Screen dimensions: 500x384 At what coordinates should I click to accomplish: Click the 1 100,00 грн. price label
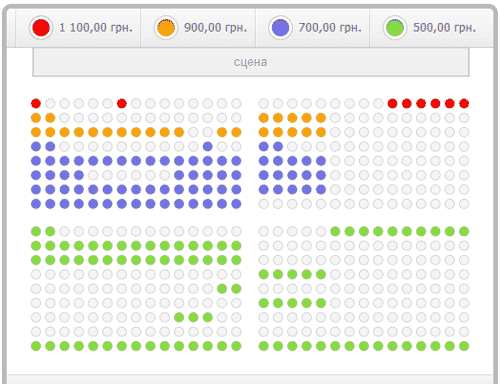point(96,28)
